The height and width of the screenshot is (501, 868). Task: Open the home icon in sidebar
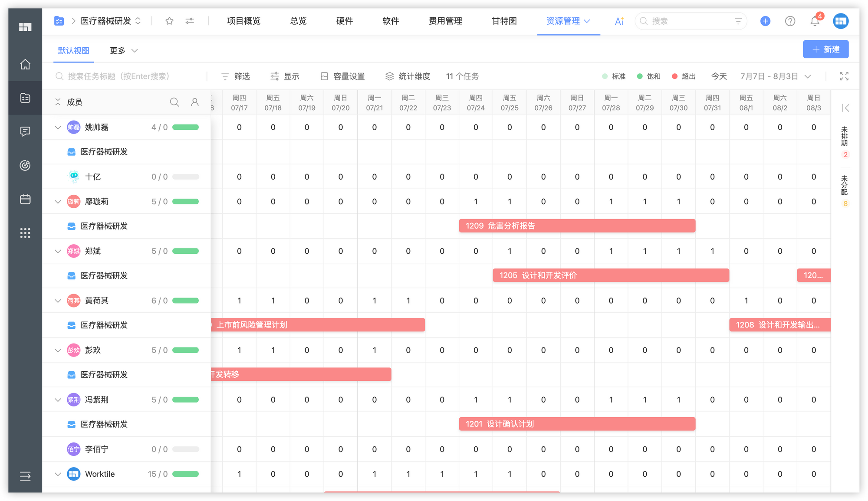[25, 64]
